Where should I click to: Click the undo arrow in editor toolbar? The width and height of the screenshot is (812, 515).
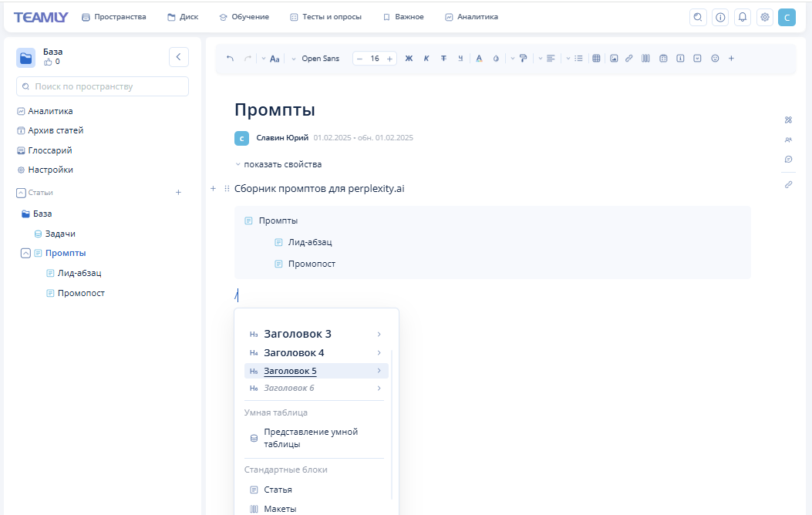click(230, 59)
